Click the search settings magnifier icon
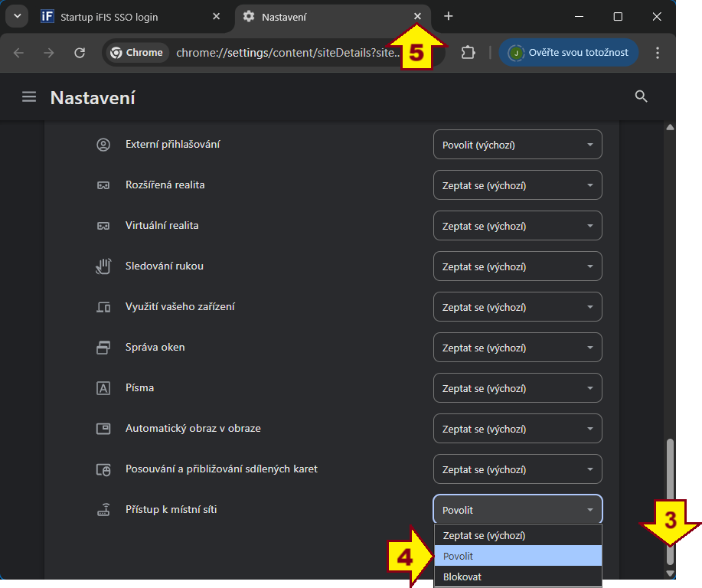 tap(642, 96)
